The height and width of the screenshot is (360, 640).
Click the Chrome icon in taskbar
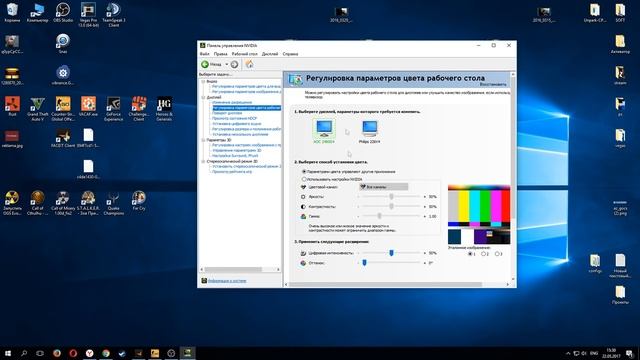coord(106,353)
